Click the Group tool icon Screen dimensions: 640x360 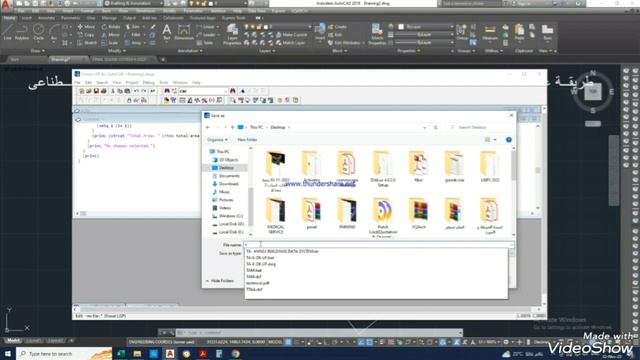(x=462, y=32)
